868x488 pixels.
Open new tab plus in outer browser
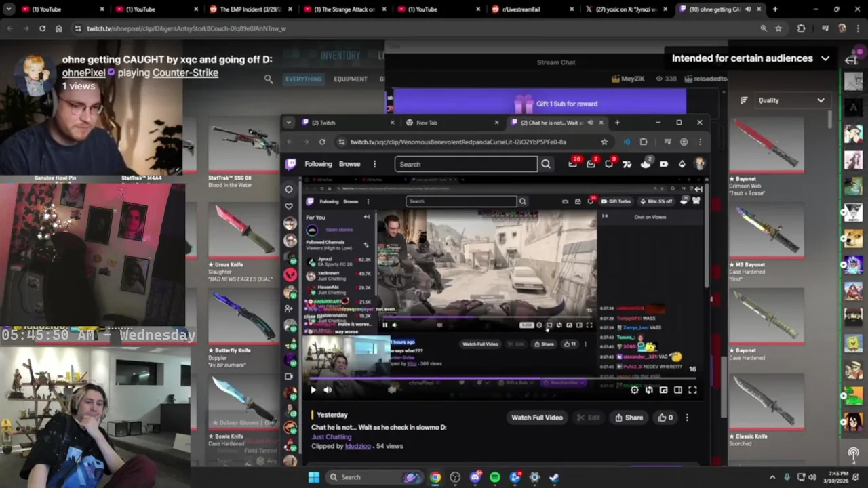click(x=775, y=9)
